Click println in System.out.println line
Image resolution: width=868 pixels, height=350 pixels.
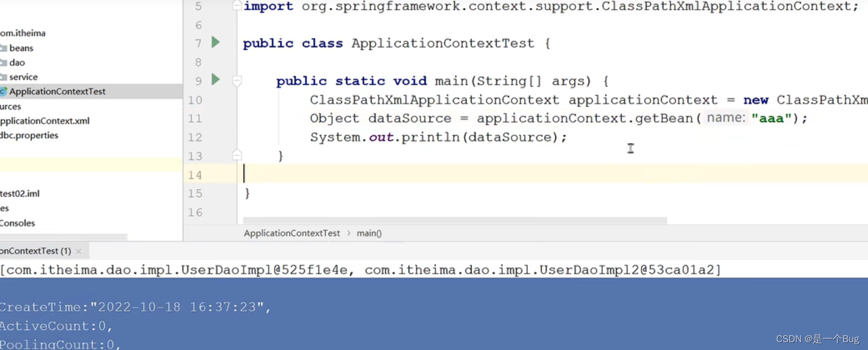(431, 137)
